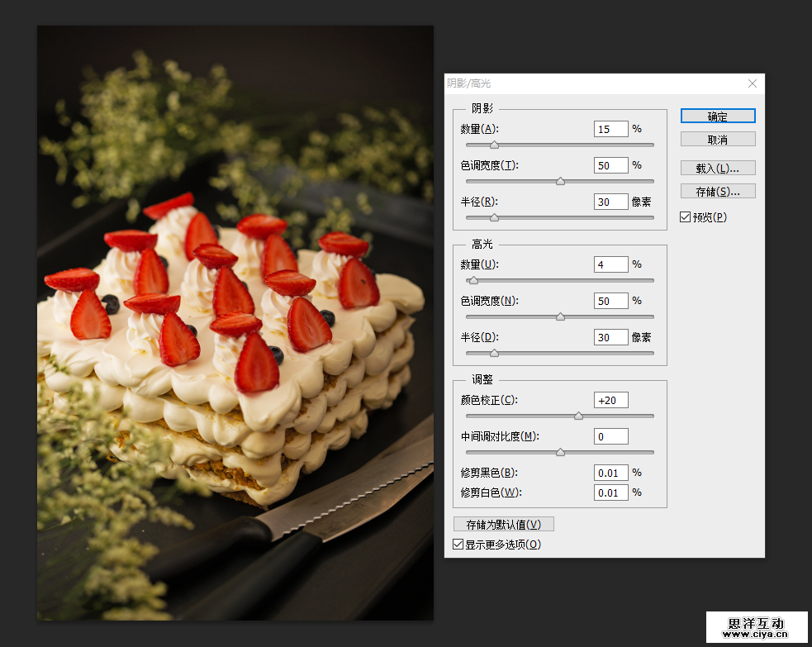The image size is (812, 647).
Task: Click the 修剪白色(W) input field
Action: [610, 492]
